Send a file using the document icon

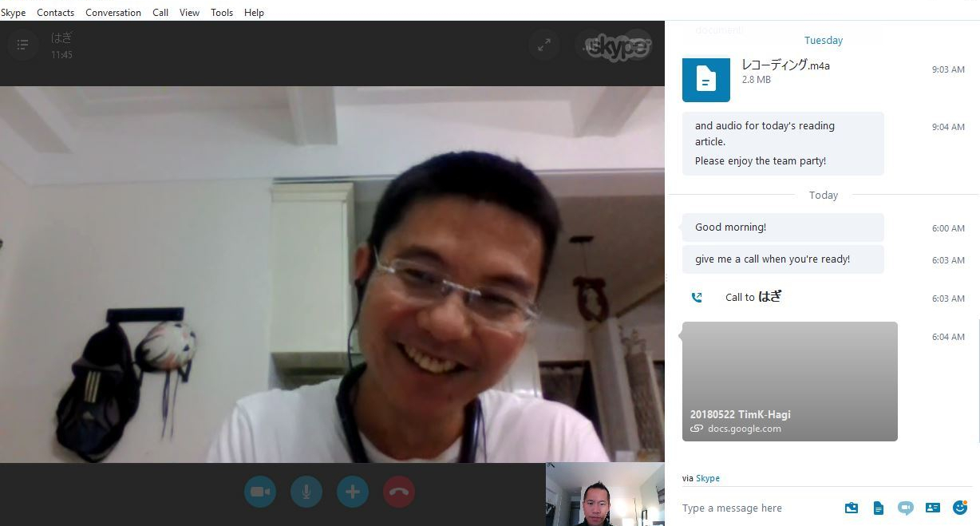click(x=878, y=508)
